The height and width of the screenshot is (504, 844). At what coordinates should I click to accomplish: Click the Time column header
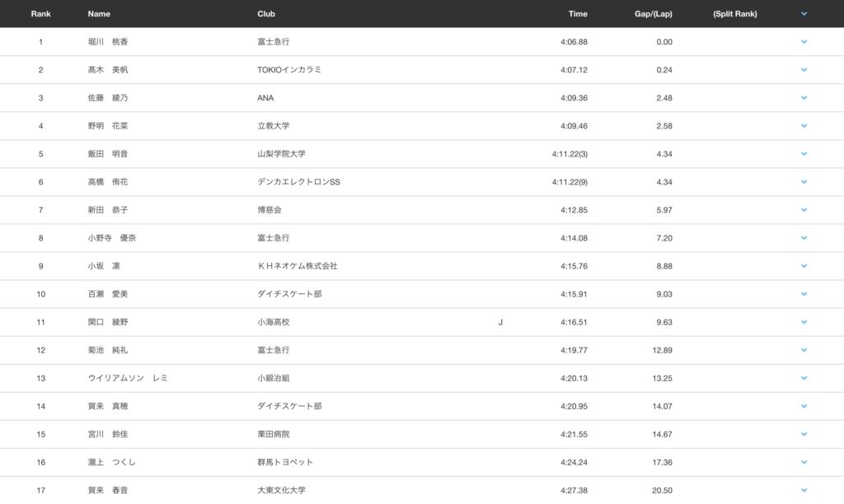[577, 14]
